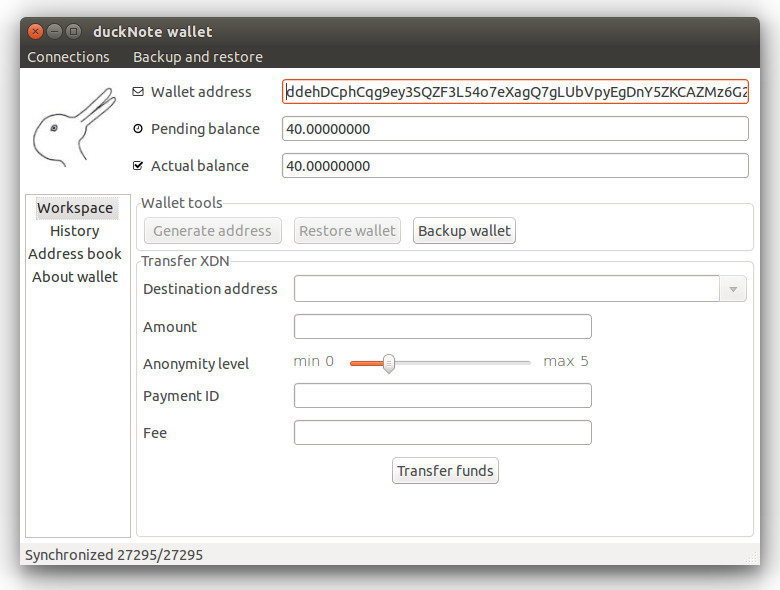
Task: Click the envelope icon beside Wallet address
Action: click(138, 92)
